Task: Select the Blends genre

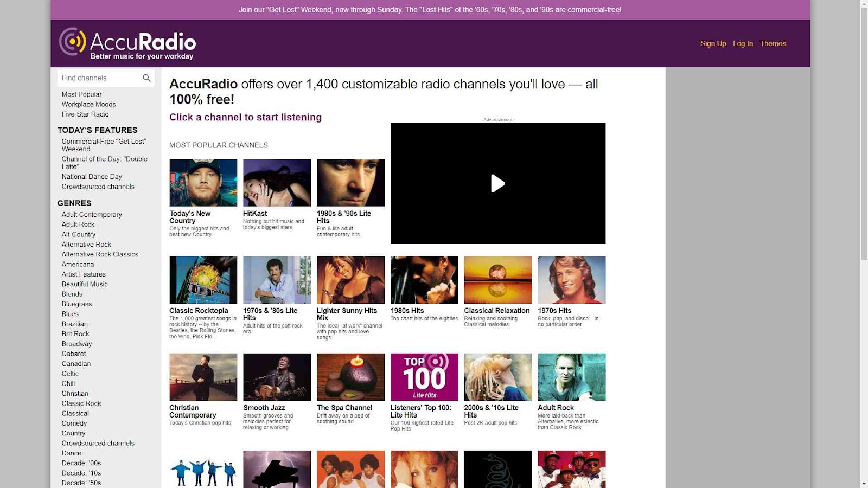Action: pyautogui.click(x=72, y=294)
